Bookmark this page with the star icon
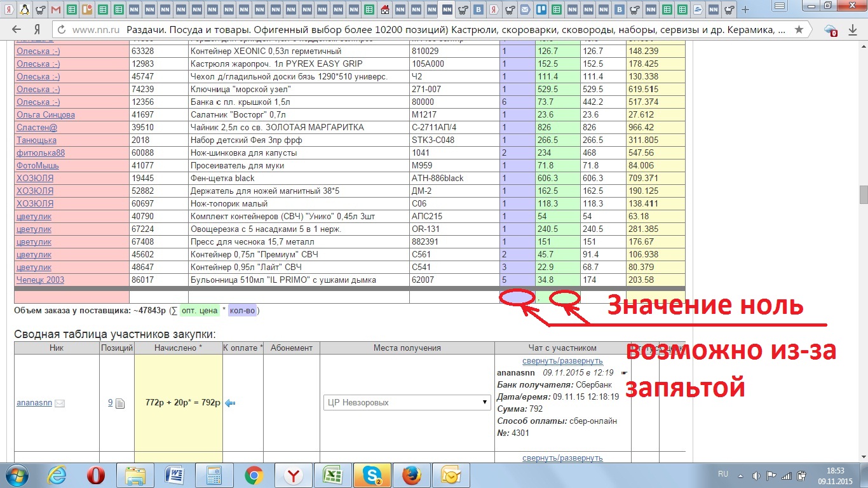The image size is (868, 488). click(x=799, y=30)
